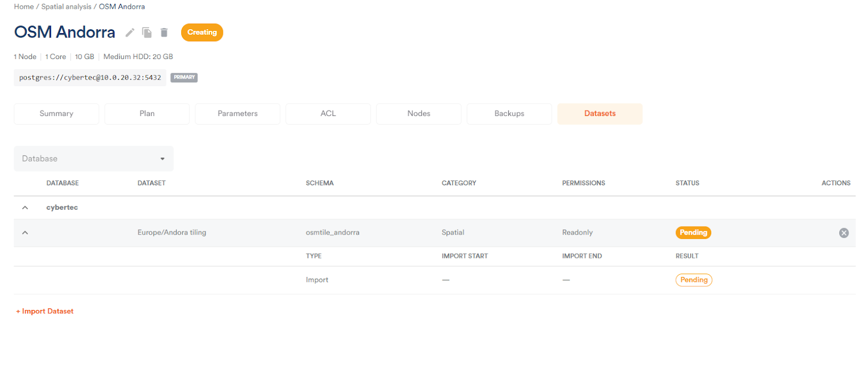Select the Datasets tab
The height and width of the screenshot is (369, 868).
point(600,114)
